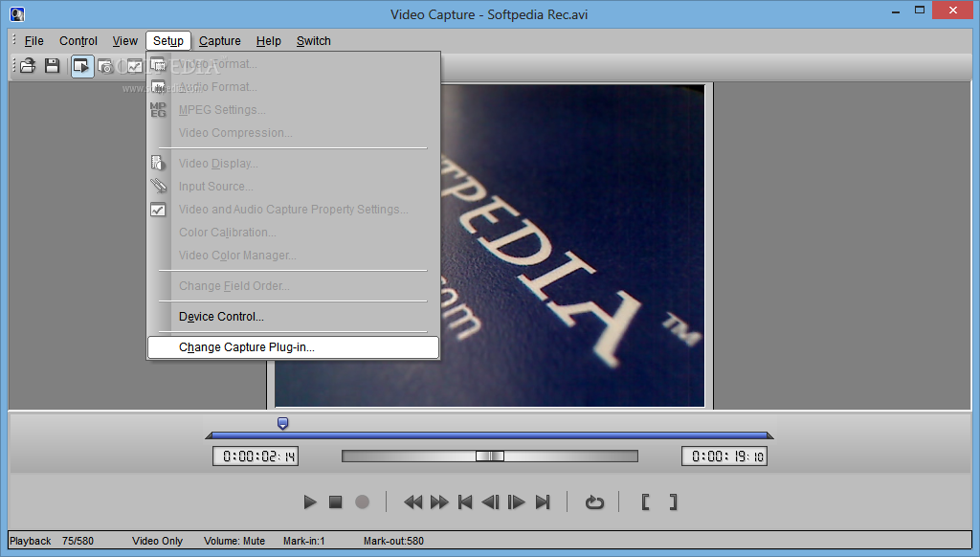Viewport: 980px width, 557px height.
Task: Select the playback mode toolbar icon
Action: [x=82, y=66]
